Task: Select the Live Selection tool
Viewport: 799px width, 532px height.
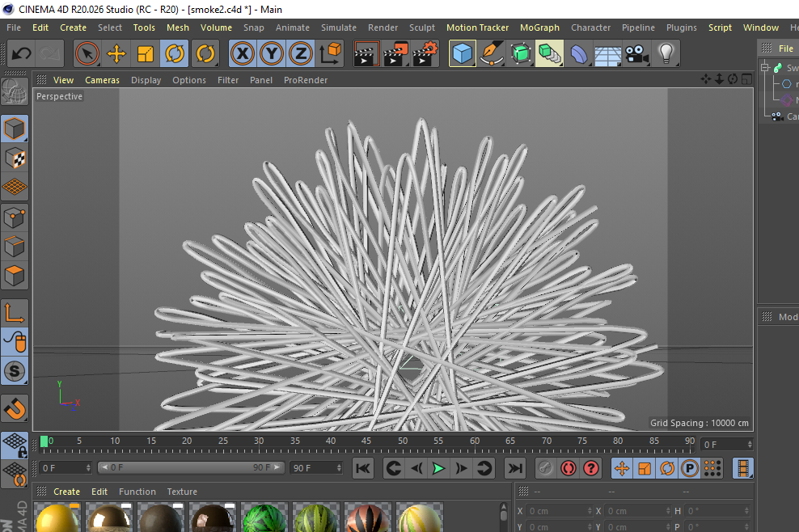Action: pyautogui.click(x=87, y=53)
